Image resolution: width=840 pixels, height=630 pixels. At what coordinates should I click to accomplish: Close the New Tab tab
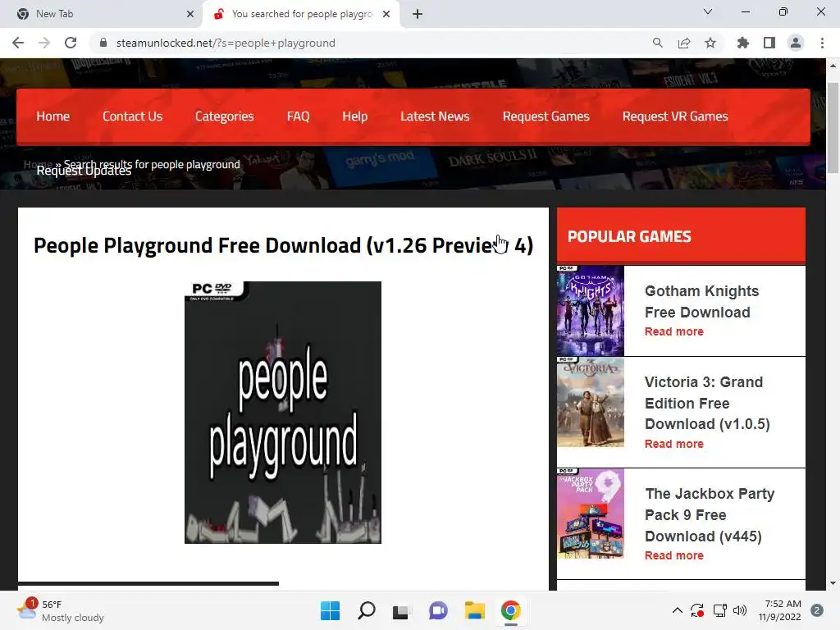[x=190, y=14]
